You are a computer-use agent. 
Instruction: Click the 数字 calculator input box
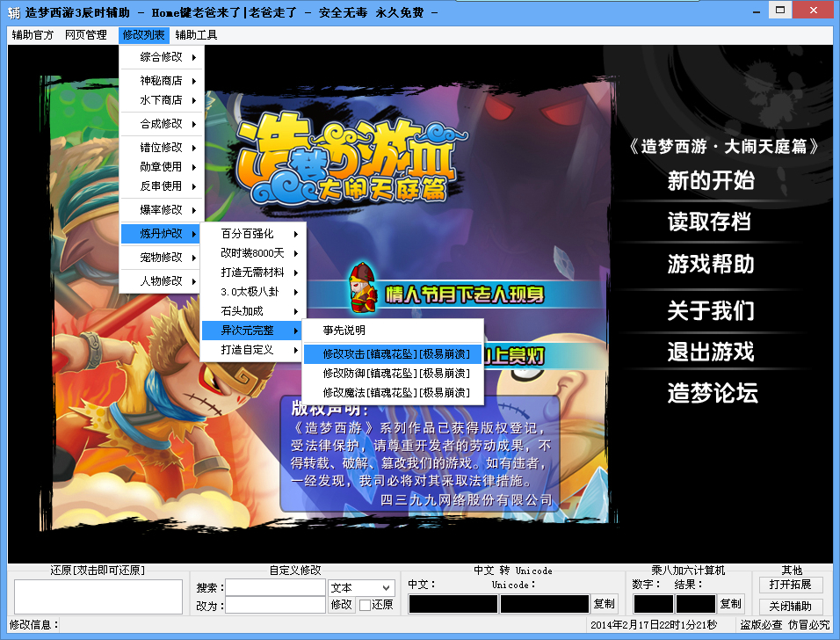tap(653, 604)
